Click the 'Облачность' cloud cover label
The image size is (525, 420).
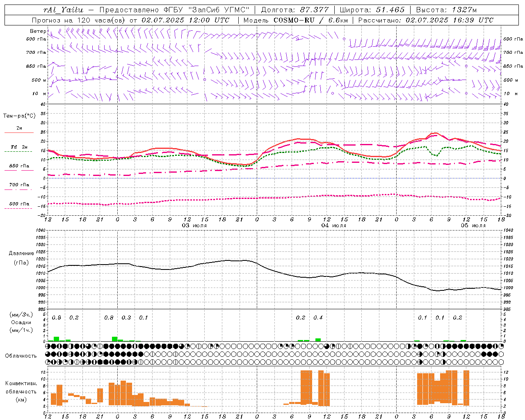[21, 356]
